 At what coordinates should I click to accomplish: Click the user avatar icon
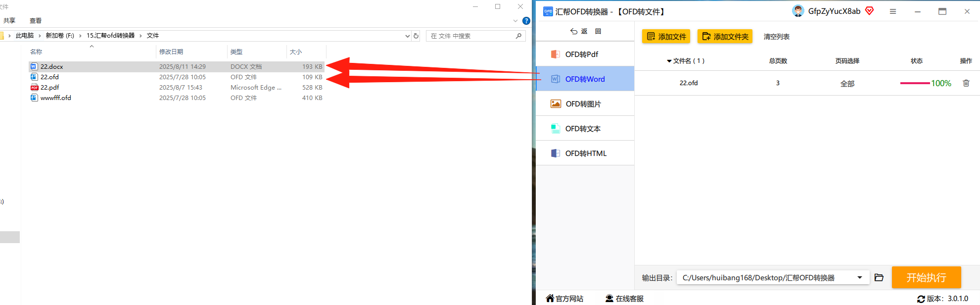click(798, 11)
